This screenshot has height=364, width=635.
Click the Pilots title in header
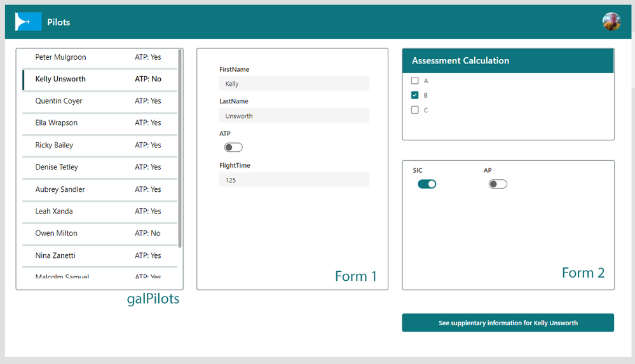[x=58, y=22]
